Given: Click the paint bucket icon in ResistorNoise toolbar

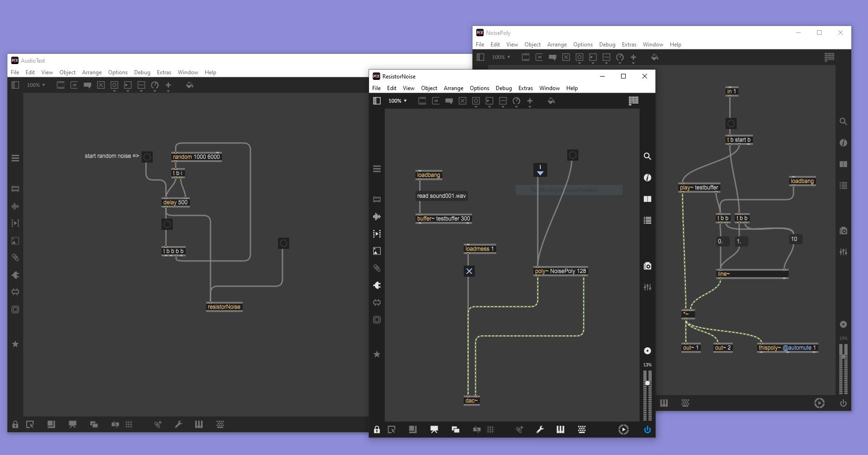Looking at the screenshot, I should click(x=551, y=101).
